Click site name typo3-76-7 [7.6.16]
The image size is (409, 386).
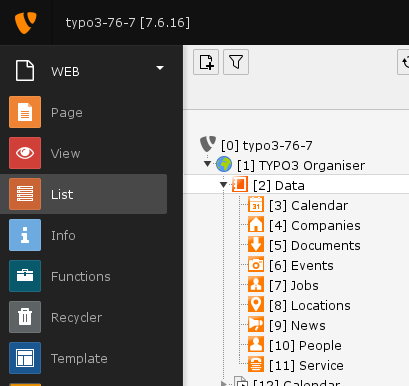point(128,23)
